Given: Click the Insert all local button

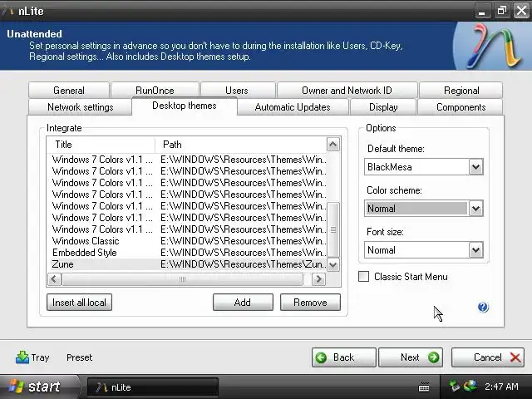Looking at the screenshot, I should (x=79, y=303).
